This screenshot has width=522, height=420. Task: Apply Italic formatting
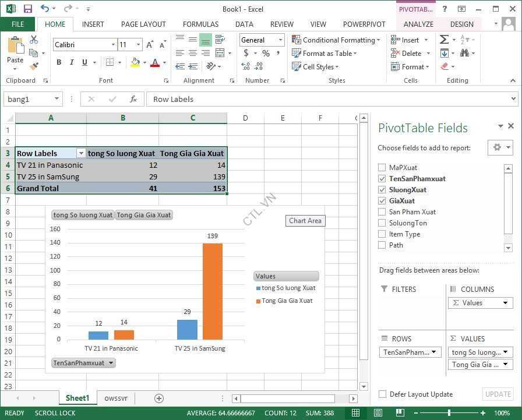72,62
